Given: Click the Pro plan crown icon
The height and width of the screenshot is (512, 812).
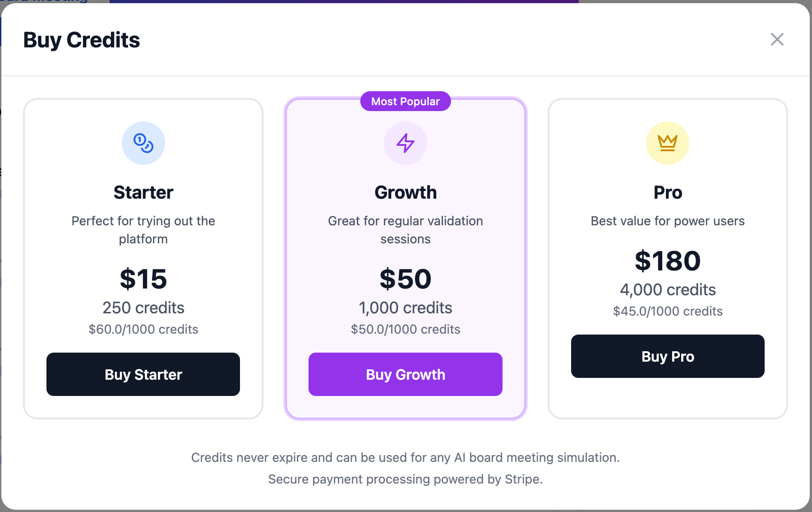Looking at the screenshot, I should tap(668, 143).
